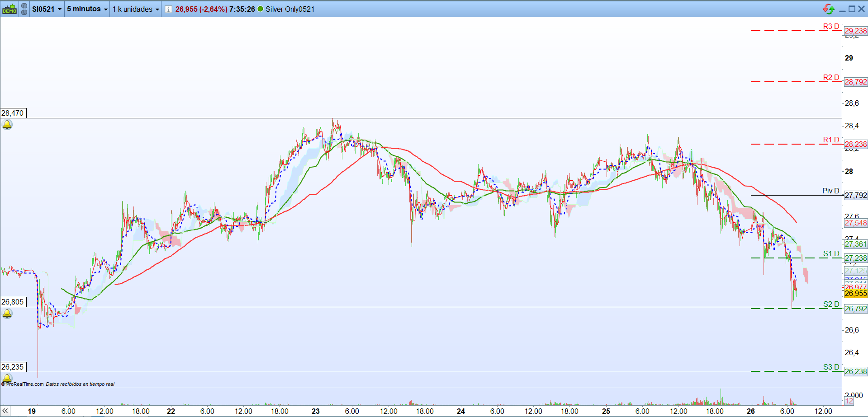Image resolution: width=868 pixels, height=417 pixels.
Task: Click the 27,125 price tag
Action: (856, 271)
